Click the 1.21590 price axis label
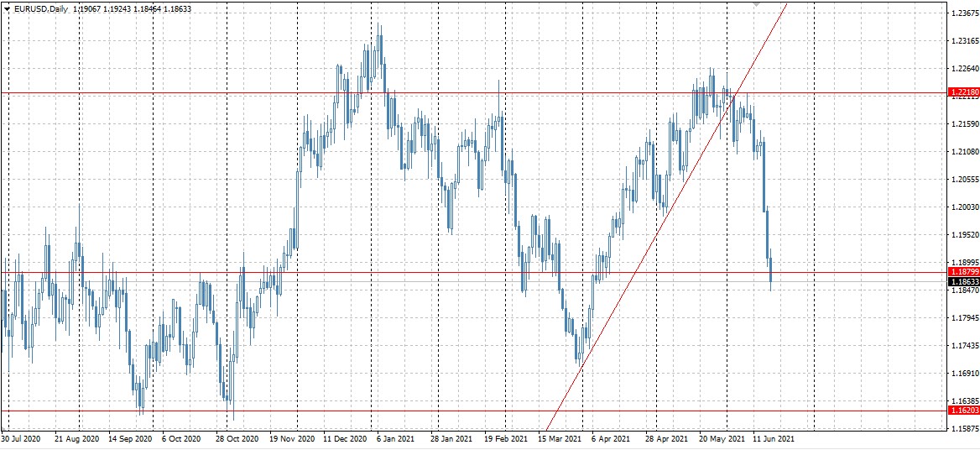The width and height of the screenshot is (980, 450). [965, 123]
